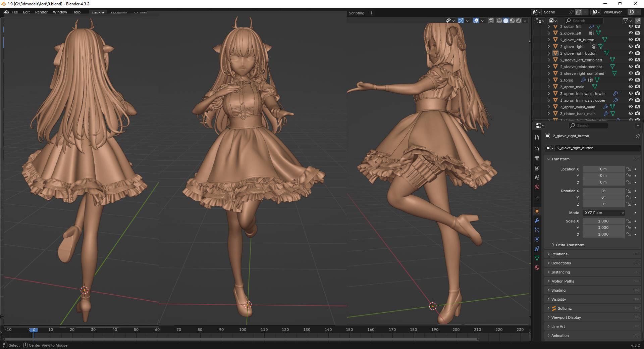Add a new collection in the outliner
The height and width of the screenshot is (349, 644).
tap(638, 21)
